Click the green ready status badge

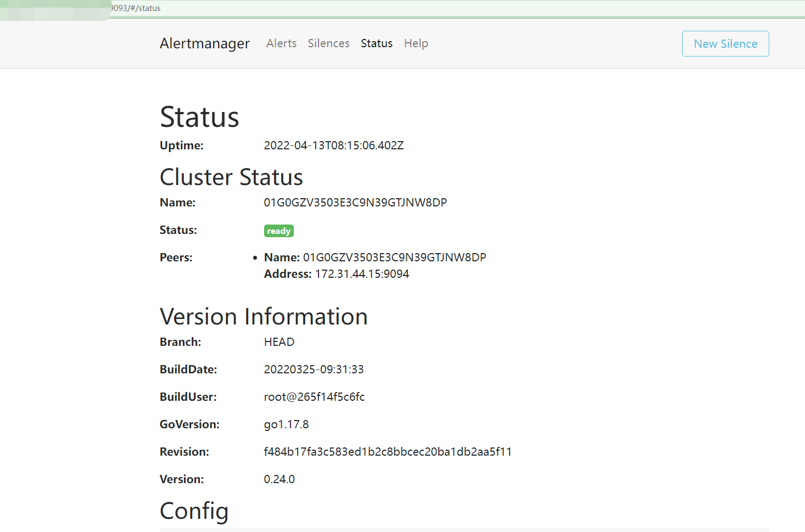point(278,231)
